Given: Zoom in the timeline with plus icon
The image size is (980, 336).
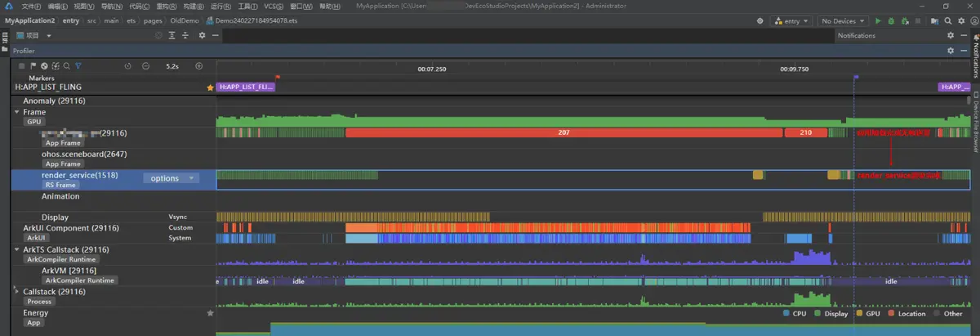Looking at the screenshot, I should click(x=198, y=65).
